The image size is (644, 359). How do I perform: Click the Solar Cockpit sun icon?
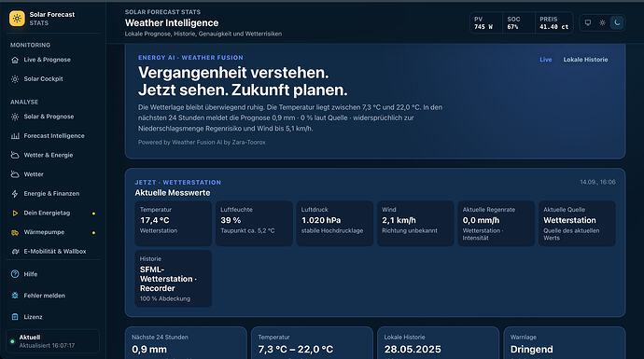pyautogui.click(x=15, y=79)
